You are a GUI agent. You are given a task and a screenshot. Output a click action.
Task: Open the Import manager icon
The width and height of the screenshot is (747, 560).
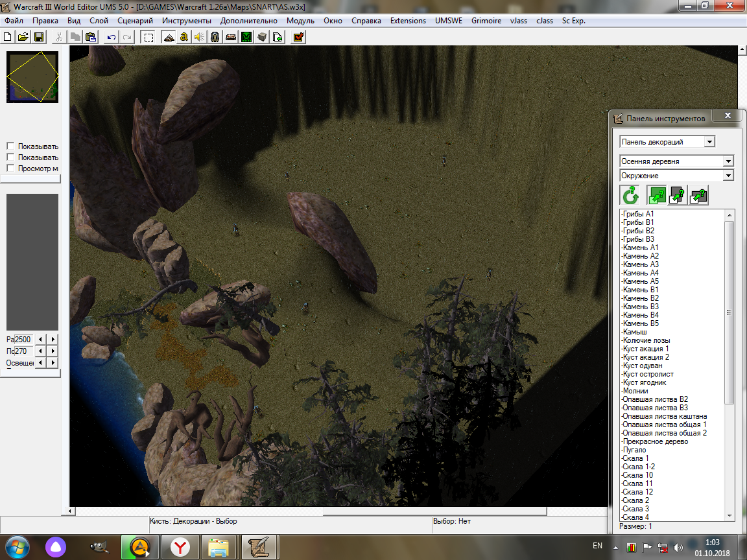point(278,37)
